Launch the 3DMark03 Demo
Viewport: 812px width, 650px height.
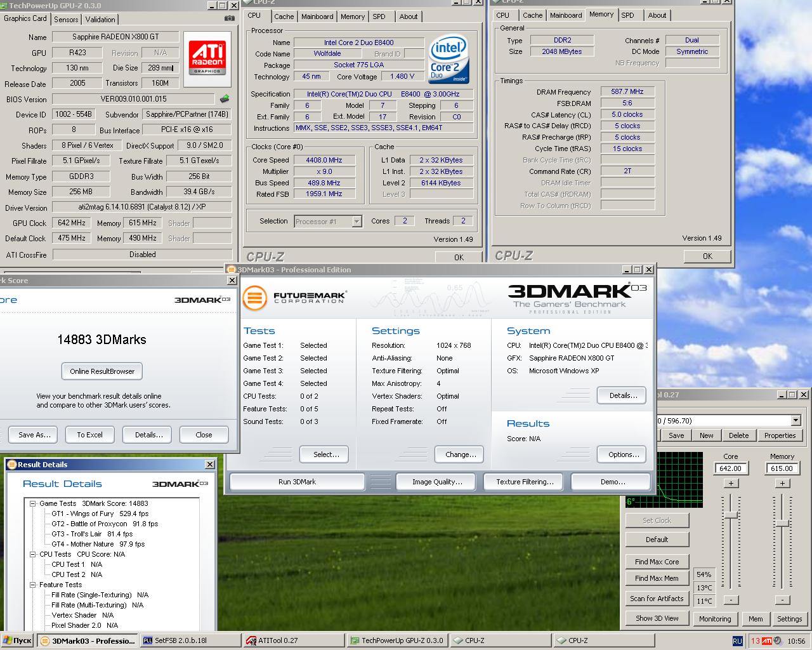pyautogui.click(x=612, y=482)
